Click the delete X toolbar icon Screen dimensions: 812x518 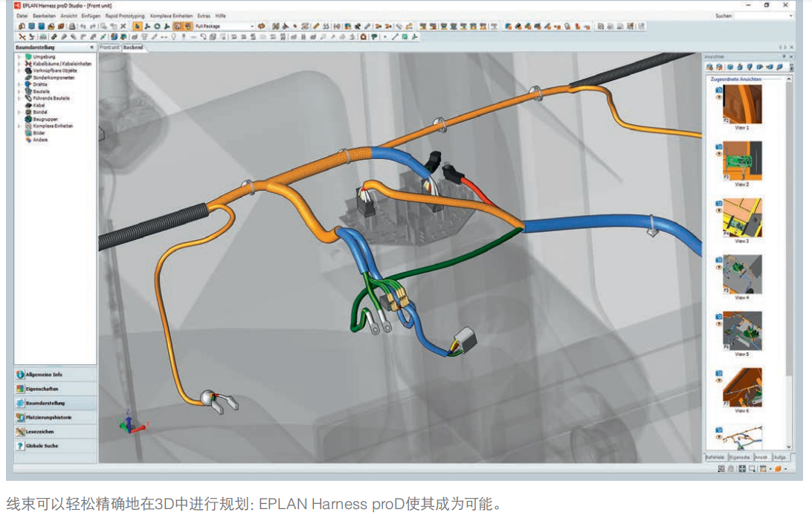[x=123, y=26]
